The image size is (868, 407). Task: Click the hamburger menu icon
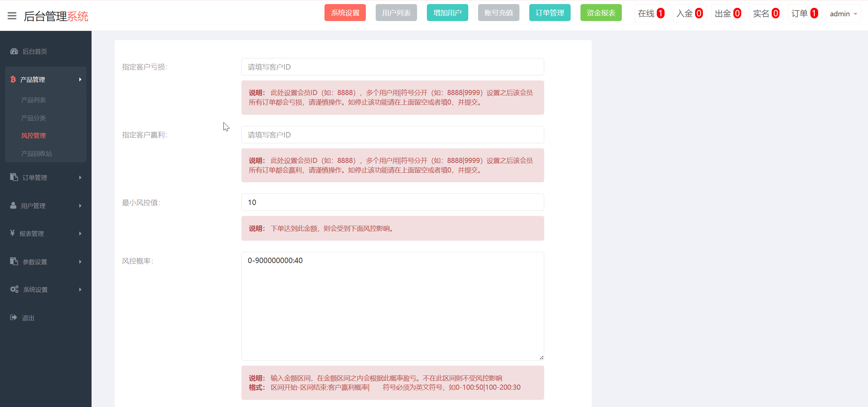12,16
